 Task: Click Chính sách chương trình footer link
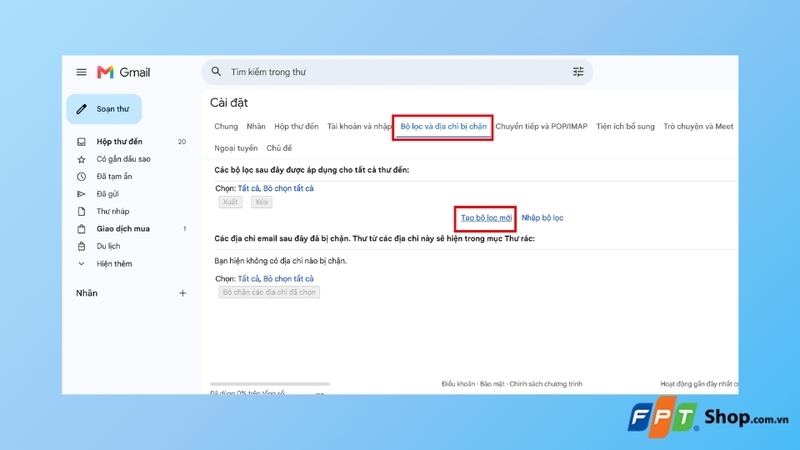coord(545,384)
